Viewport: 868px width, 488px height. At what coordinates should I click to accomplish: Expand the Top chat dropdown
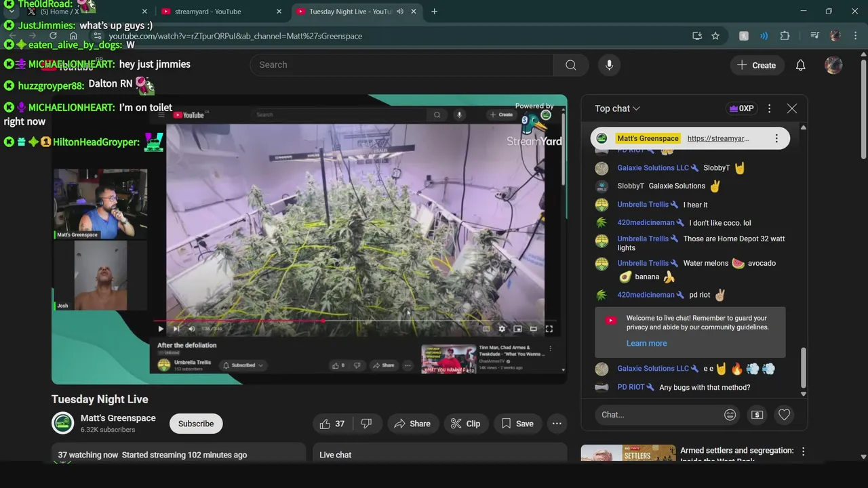tap(618, 108)
